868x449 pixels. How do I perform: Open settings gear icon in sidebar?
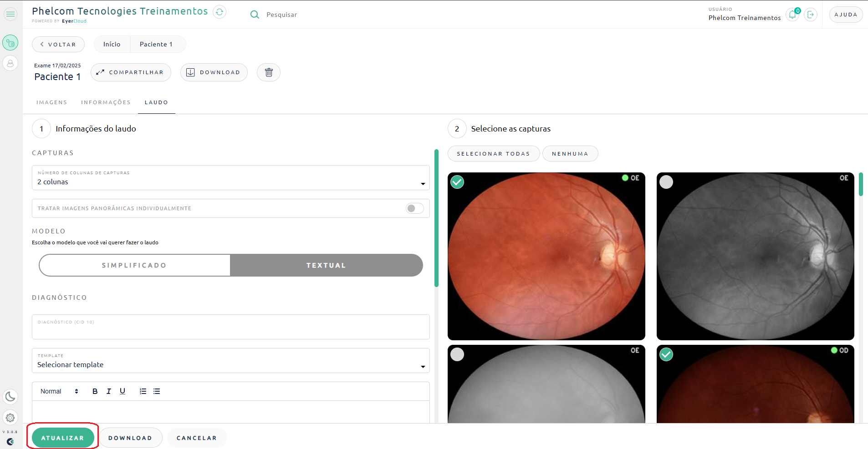point(10,418)
